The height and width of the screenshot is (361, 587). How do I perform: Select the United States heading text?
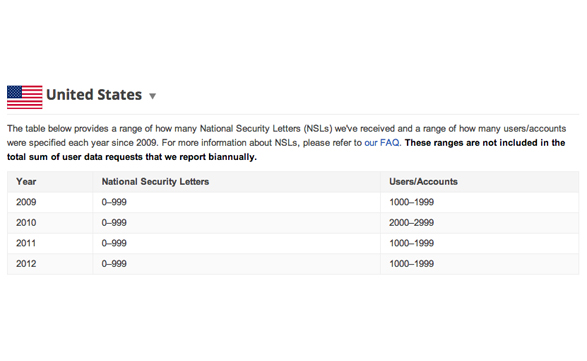point(94,95)
